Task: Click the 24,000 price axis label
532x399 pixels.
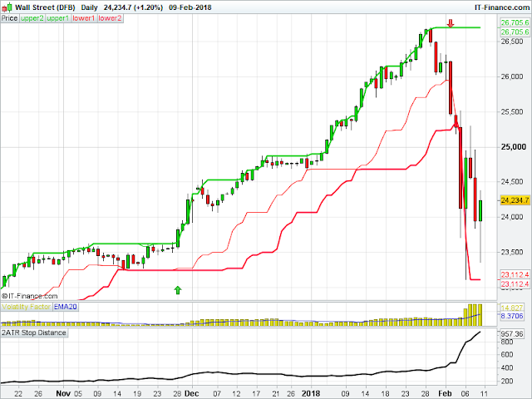Action: (512, 217)
